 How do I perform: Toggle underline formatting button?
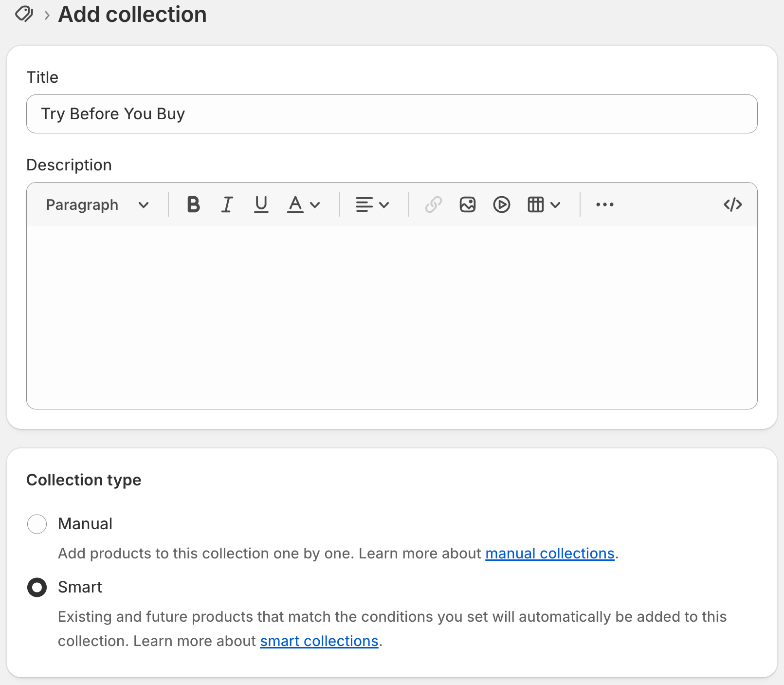(x=261, y=204)
